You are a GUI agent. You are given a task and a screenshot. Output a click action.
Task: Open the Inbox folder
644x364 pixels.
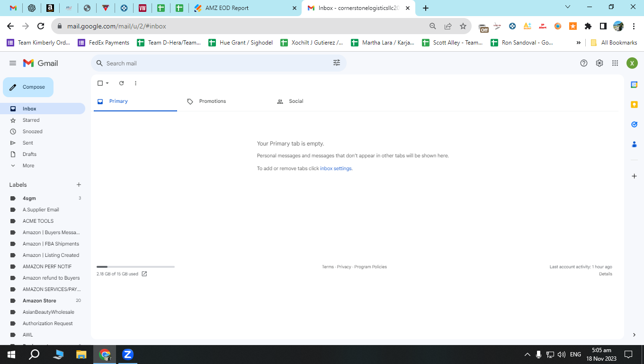[x=43, y=109]
